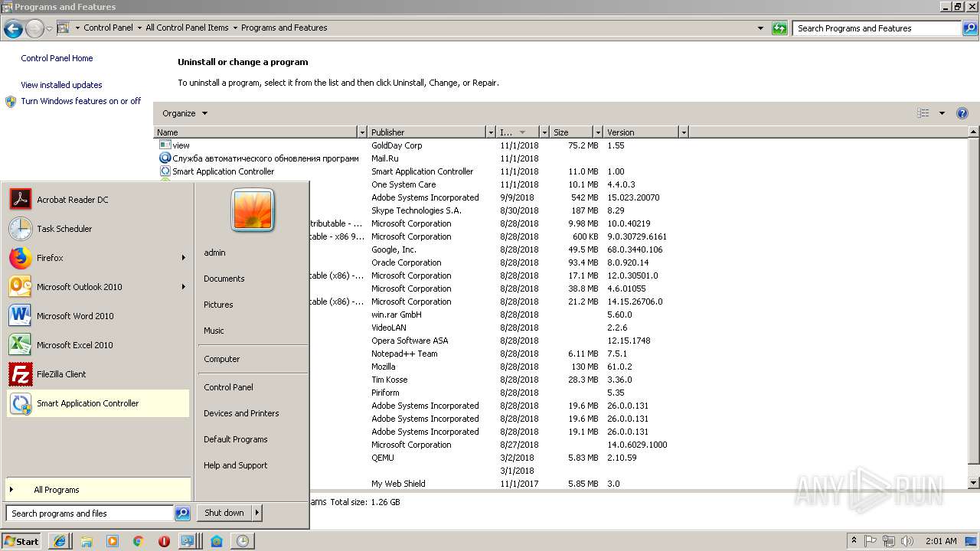
Task: Open the Organize dropdown
Action: [185, 113]
